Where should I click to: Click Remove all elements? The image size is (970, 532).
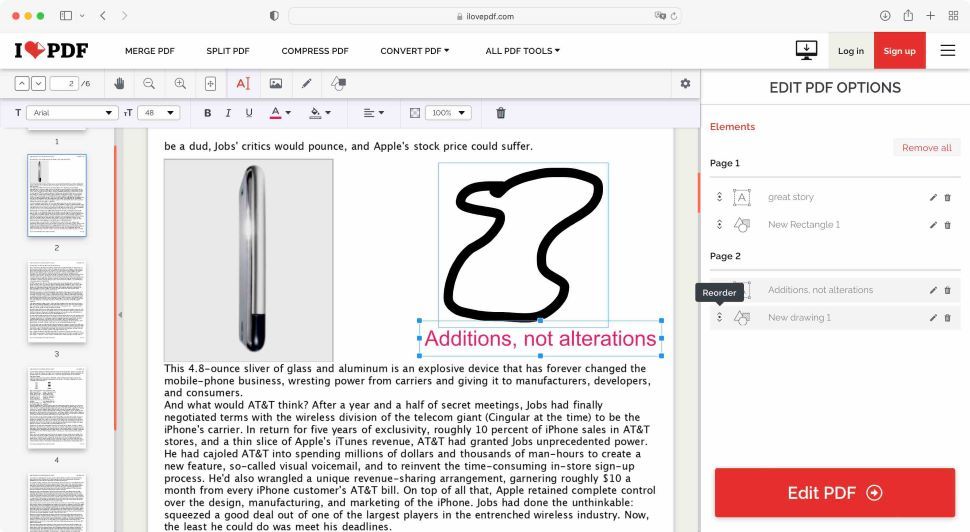tap(927, 147)
